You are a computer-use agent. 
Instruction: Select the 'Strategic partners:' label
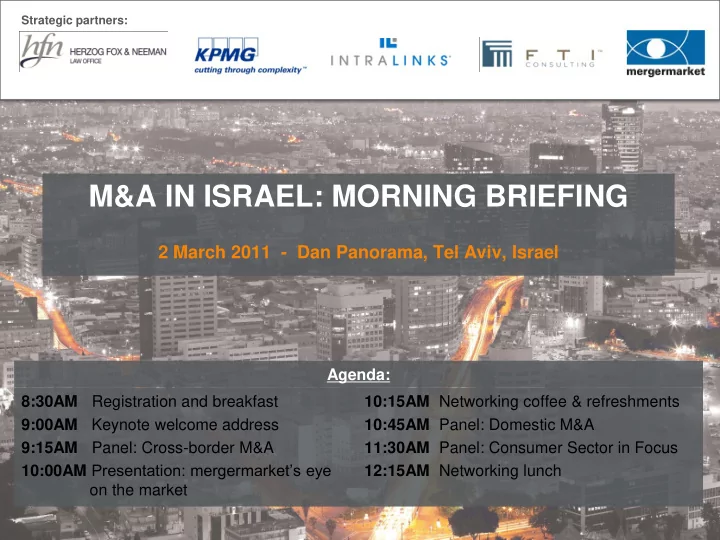(x=74, y=20)
